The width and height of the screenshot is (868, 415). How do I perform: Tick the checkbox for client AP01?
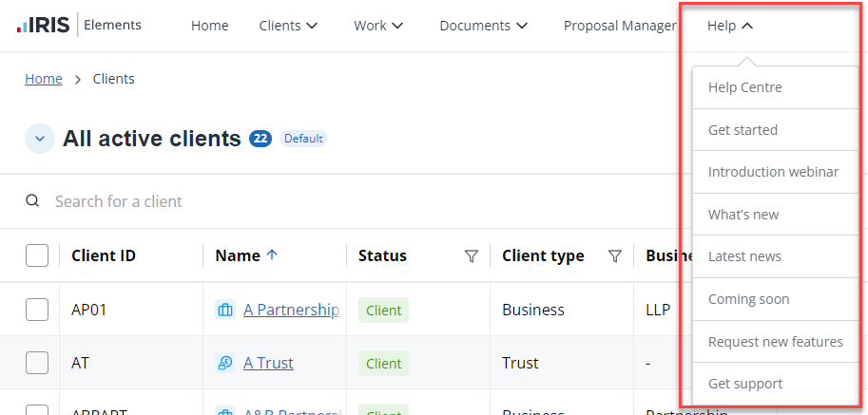click(x=37, y=310)
